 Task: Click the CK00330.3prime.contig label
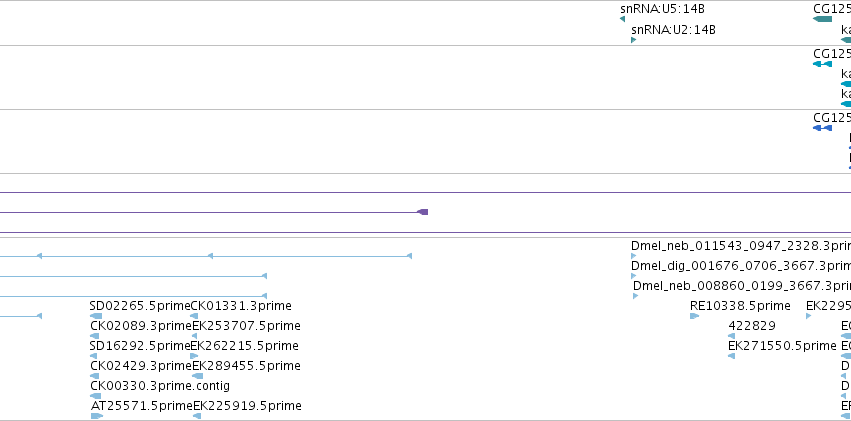(160, 386)
